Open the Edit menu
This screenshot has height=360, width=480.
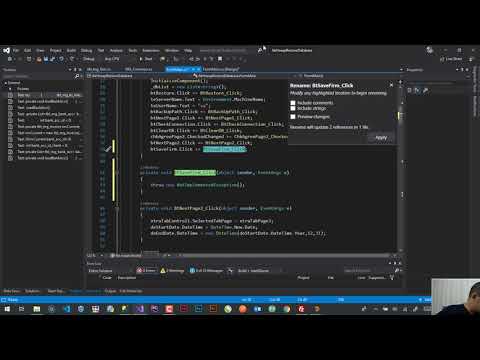tap(27, 50)
